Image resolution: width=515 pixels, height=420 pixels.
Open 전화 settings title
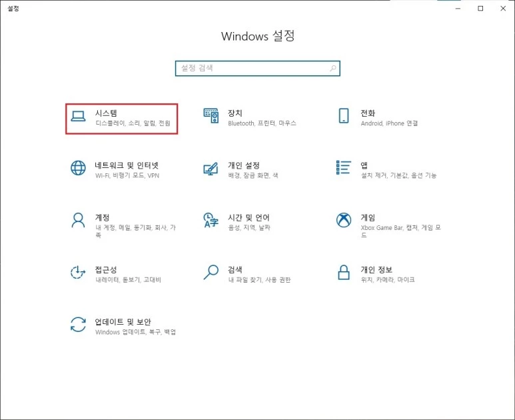(x=368, y=113)
